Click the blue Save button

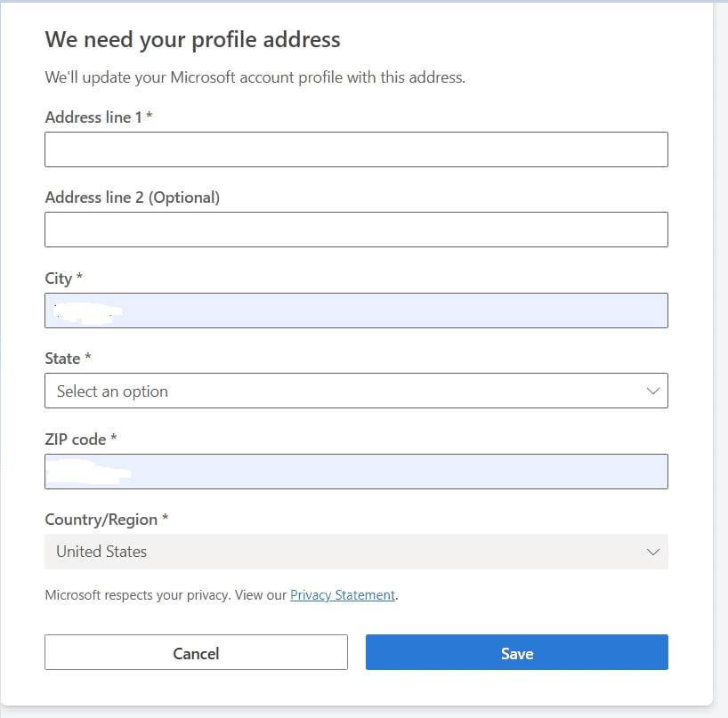click(516, 653)
